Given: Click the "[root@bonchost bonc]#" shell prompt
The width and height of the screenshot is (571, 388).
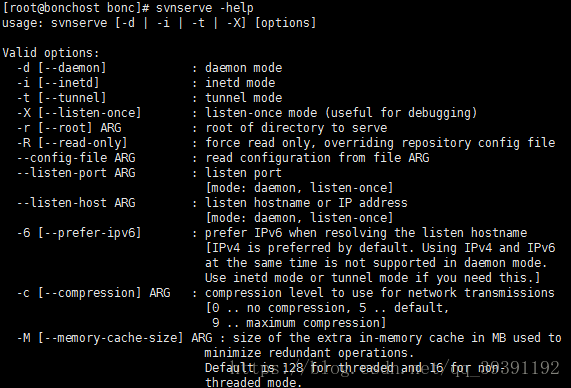Looking at the screenshot, I should 76,8.
